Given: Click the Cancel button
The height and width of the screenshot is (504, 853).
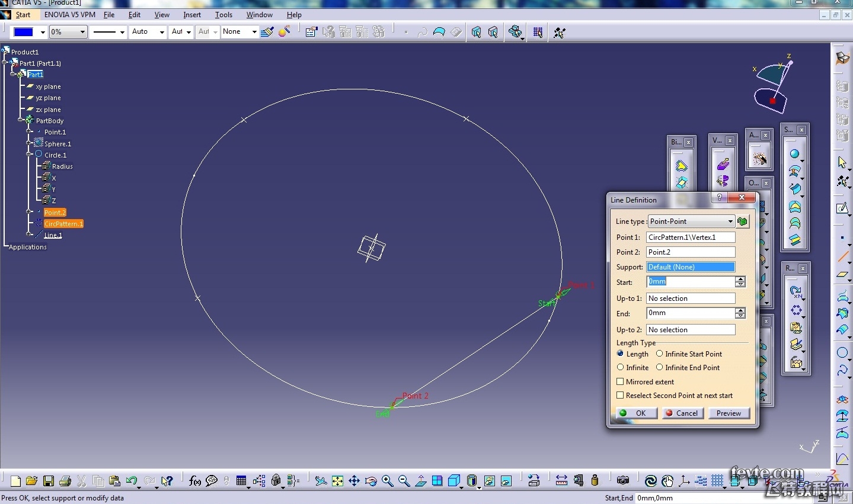Looking at the screenshot, I should coord(682,413).
